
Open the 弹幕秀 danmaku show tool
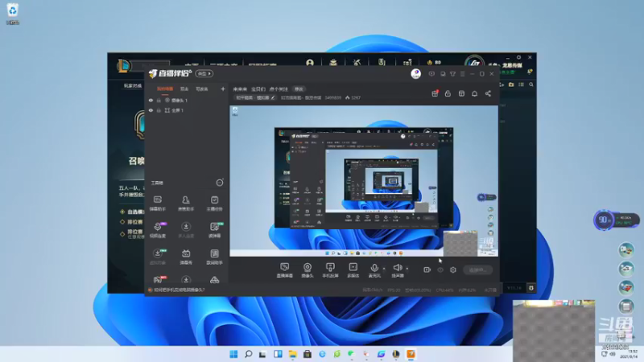(186, 257)
